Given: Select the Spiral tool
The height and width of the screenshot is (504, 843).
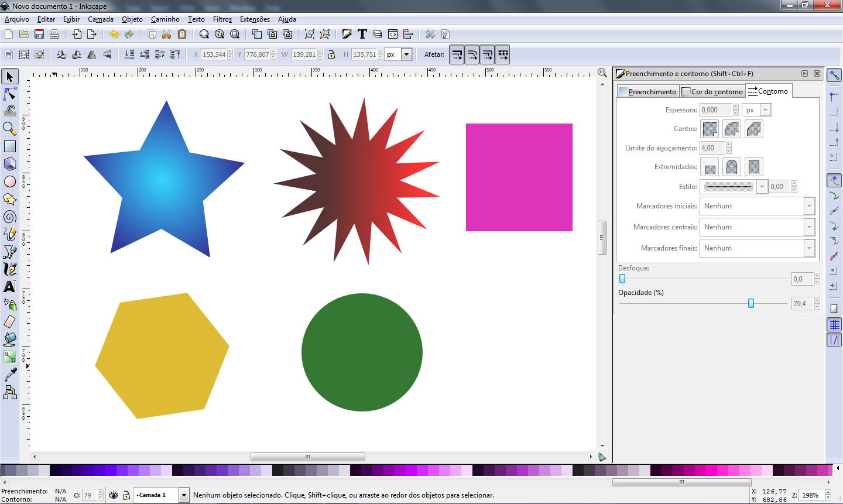Looking at the screenshot, I should [10, 217].
